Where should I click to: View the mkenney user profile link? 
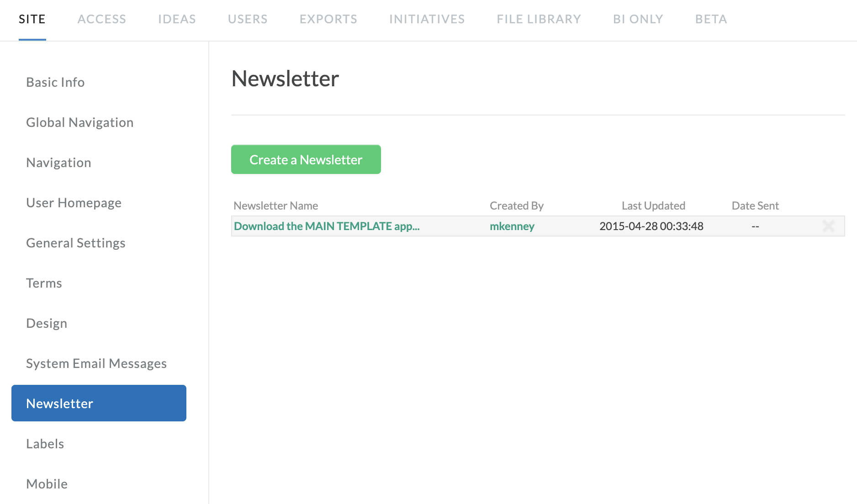512,226
